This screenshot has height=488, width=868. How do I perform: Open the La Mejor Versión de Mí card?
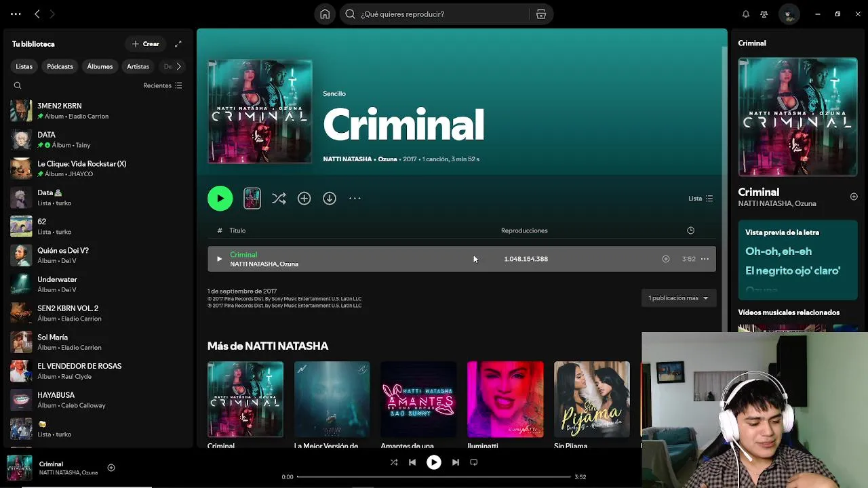[332, 405]
